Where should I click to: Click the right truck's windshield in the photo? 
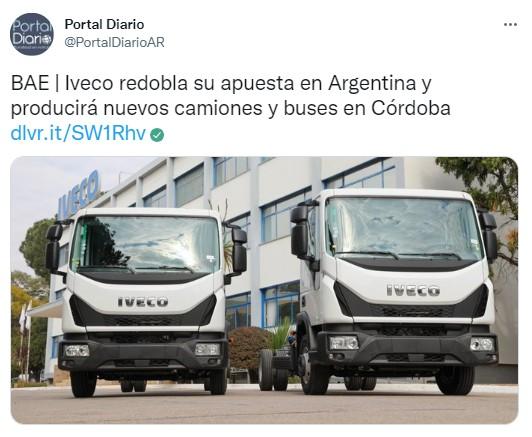pos(403,229)
